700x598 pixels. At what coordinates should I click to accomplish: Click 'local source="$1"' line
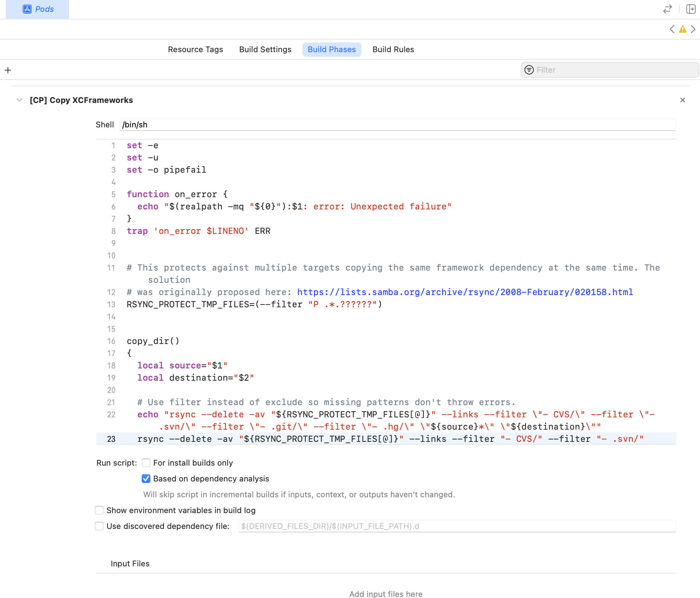182,366
